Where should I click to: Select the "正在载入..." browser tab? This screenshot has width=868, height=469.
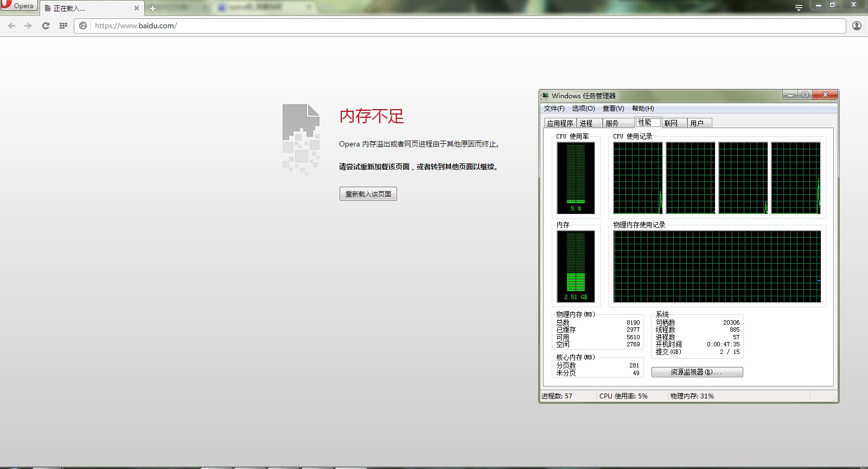(x=91, y=8)
